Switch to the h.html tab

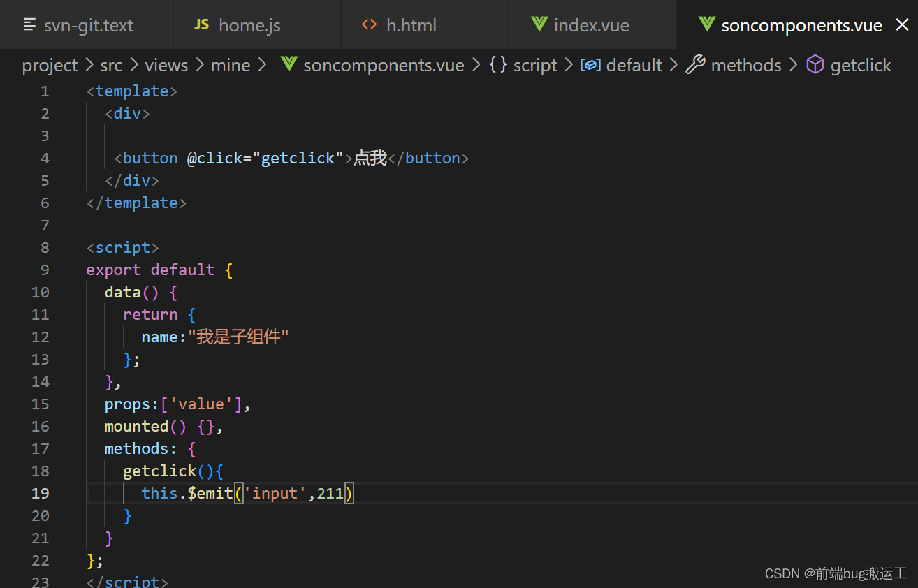(411, 24)
